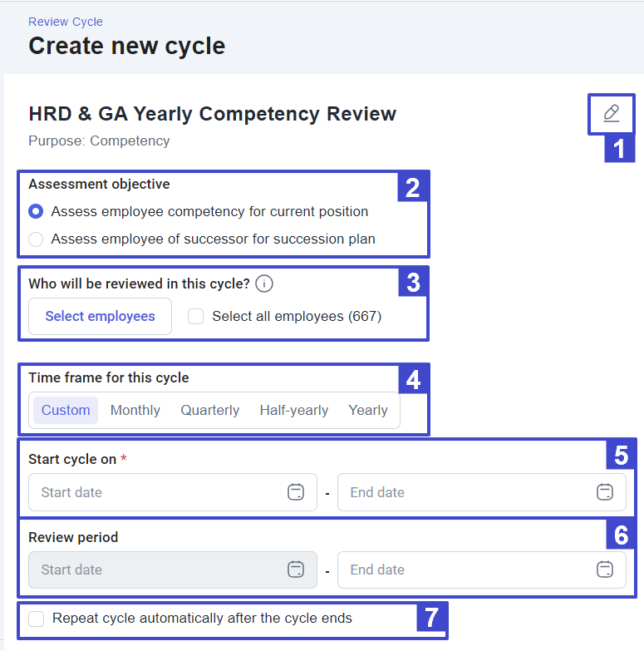Click calendar icon in Review period end date

click(605, 570)
